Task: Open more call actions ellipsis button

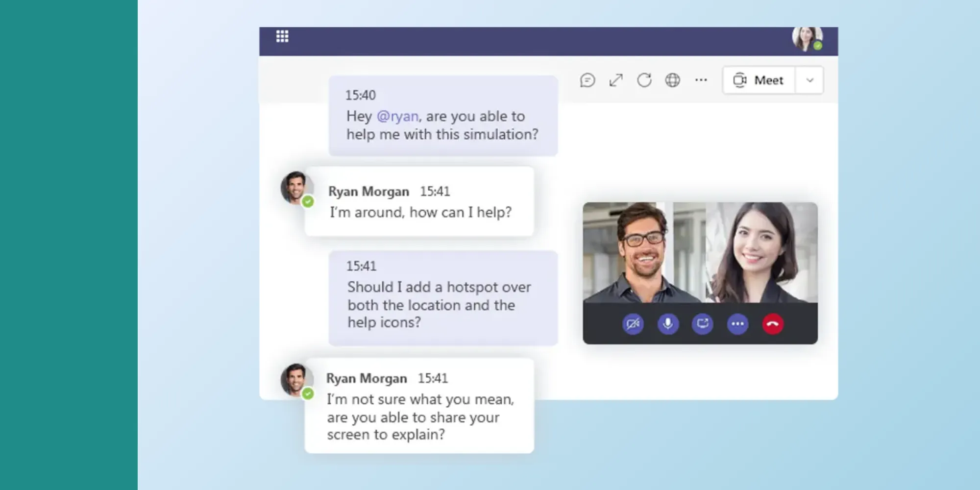Action: pos(737,324)
